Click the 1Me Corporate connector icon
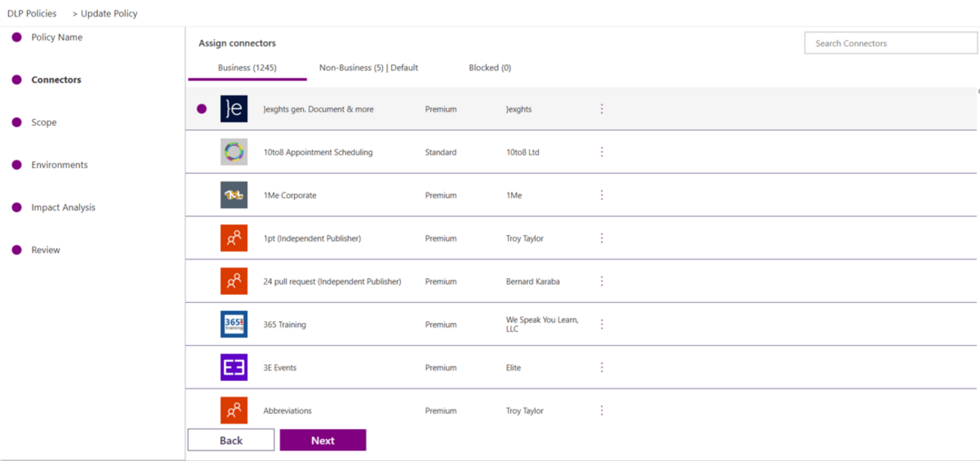 tap(234, 195)
